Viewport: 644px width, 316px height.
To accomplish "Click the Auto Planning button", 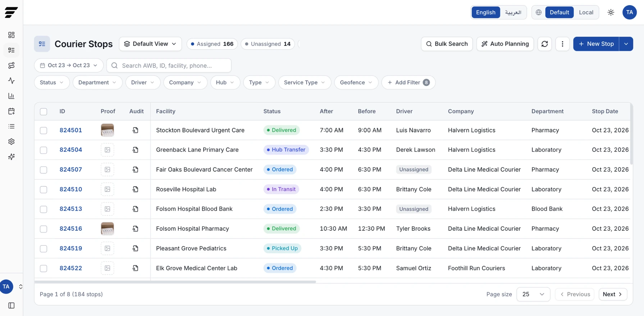I will click(x=505, y=44).
